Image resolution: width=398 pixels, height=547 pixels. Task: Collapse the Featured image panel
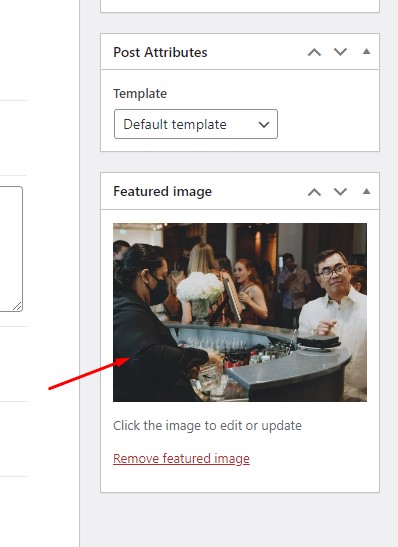[x=366, y=191]
